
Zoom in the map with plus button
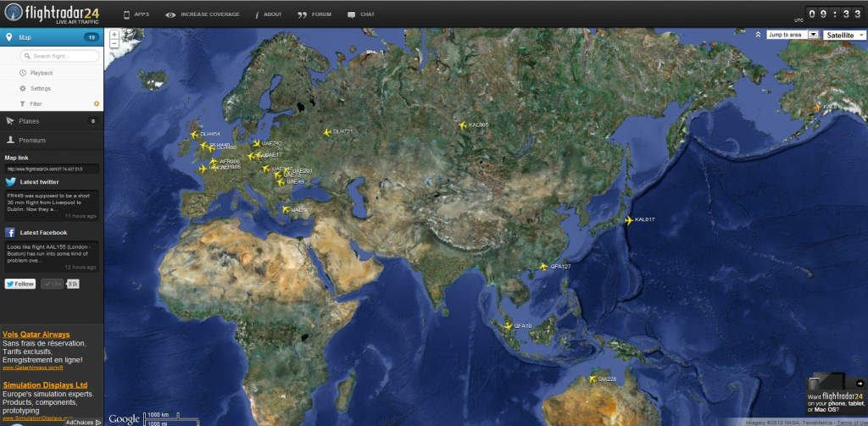coord(114,35)
